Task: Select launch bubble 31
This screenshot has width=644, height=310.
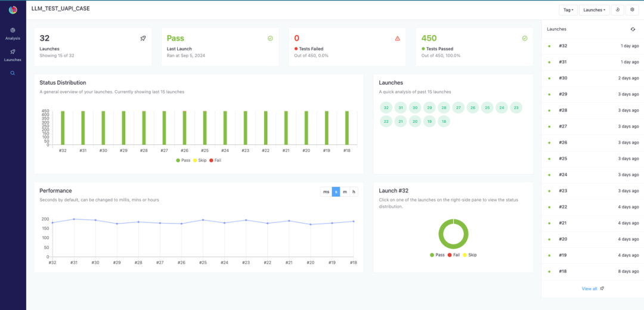Action: tap(401, 108)
